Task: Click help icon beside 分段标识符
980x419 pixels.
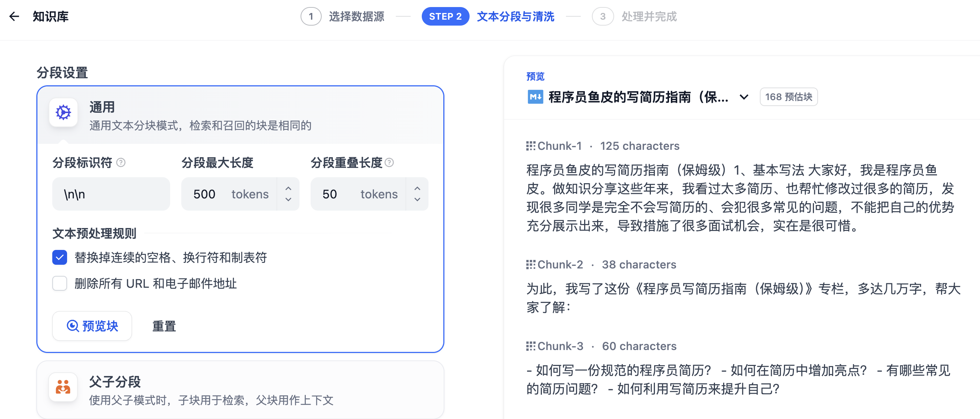Action: point(120,162)
